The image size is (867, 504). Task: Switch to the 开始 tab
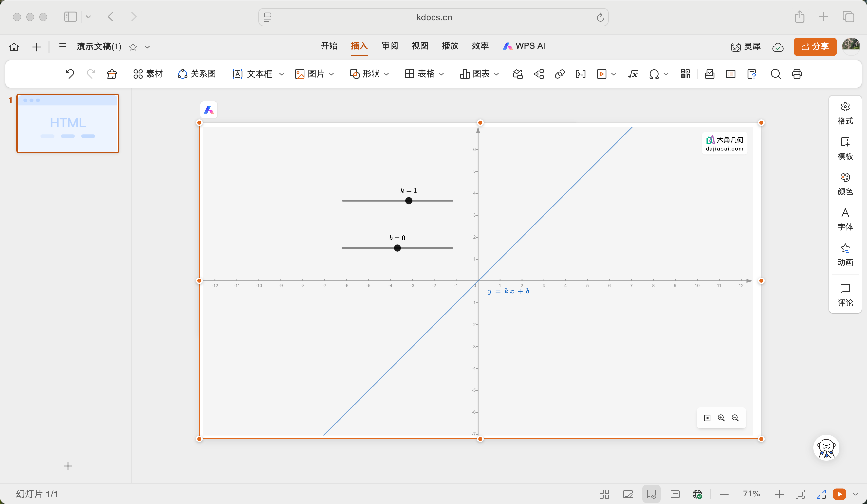(329, 46)
